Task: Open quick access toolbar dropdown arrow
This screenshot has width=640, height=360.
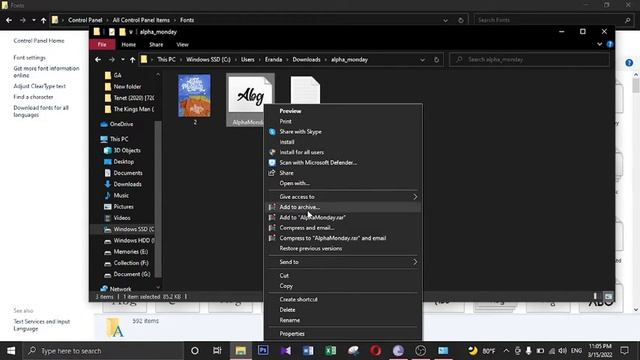Action: [131, 32]
